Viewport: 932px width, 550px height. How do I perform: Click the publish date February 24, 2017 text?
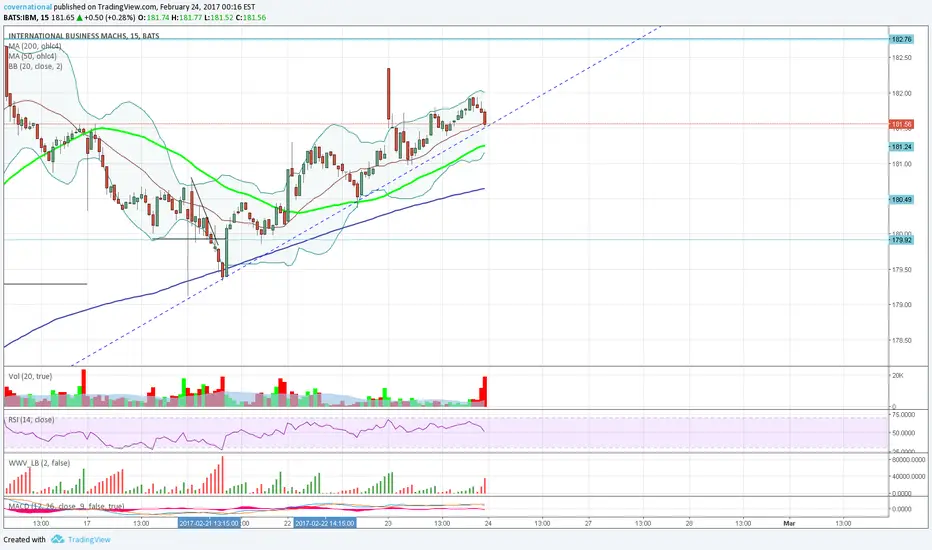pyautogui.click(x=193, y=7)
